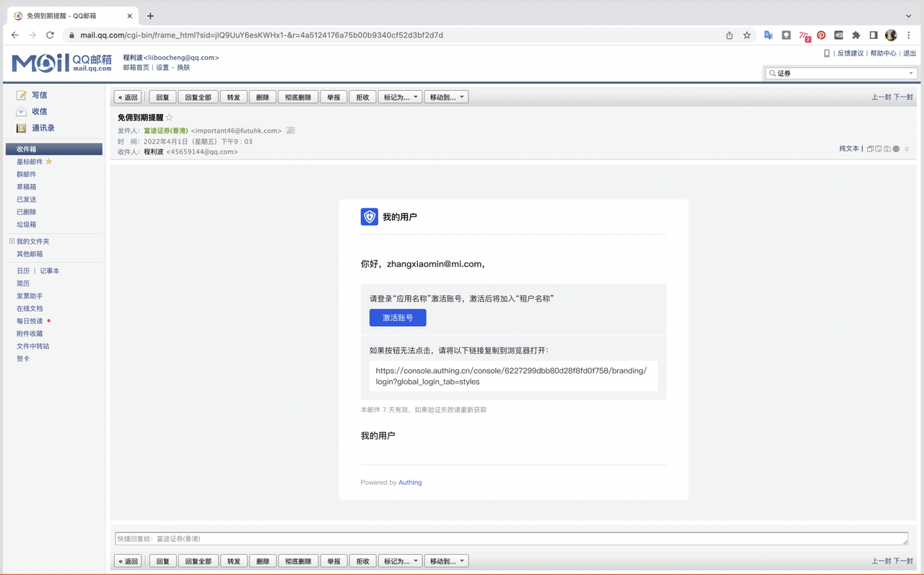Open email in new window icon
The height and width of the screenshot is (575, 924).
870,149
